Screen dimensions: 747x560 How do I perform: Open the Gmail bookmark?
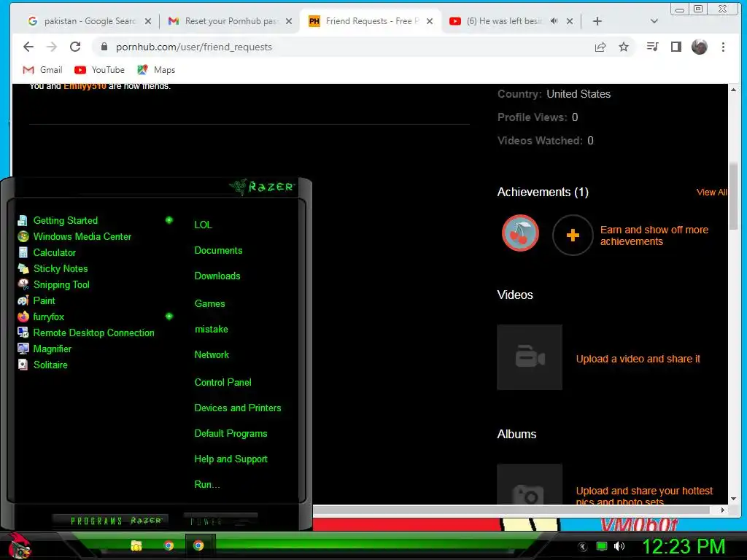point(42,70)
